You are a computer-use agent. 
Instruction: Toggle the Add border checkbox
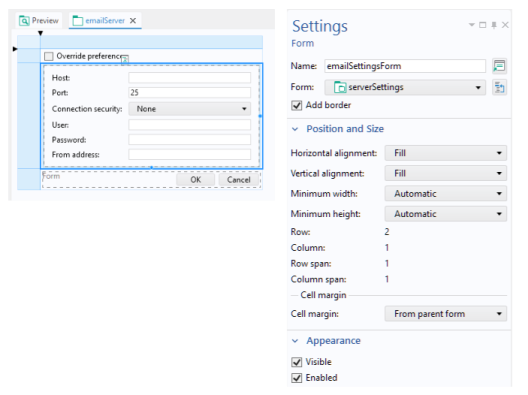pyautogui.click(x=296, y=105)
